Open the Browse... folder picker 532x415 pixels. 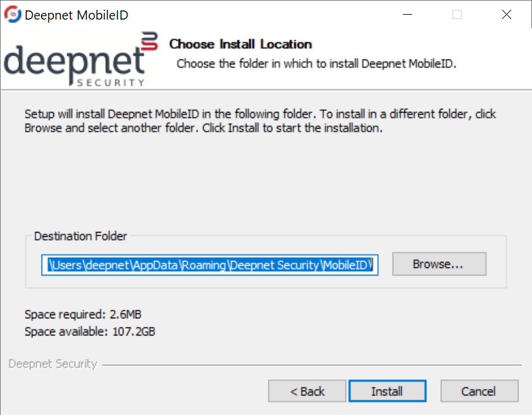pyautogui.click(x=438, y=264)
